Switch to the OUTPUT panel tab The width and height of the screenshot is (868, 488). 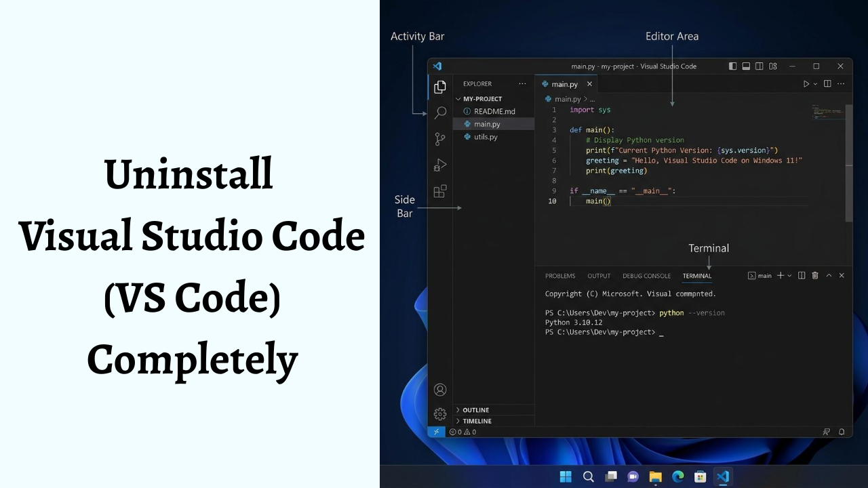coord(599,276)
